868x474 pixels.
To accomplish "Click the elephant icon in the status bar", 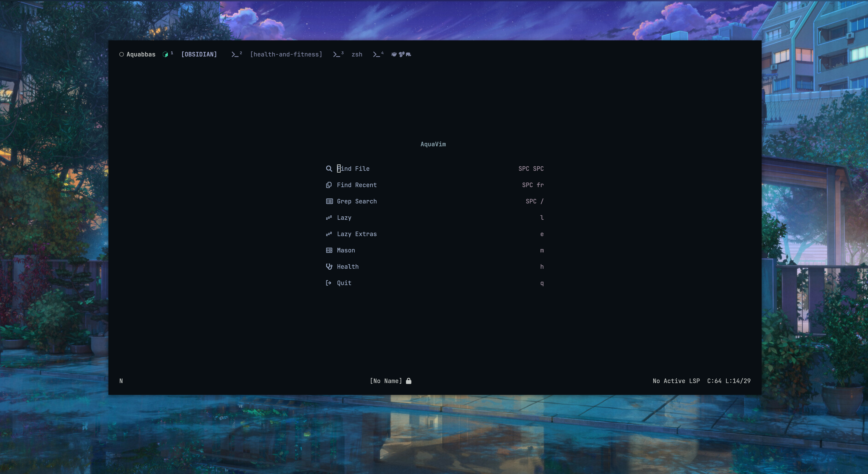I will pyautogui.click(x=408, y=55).
